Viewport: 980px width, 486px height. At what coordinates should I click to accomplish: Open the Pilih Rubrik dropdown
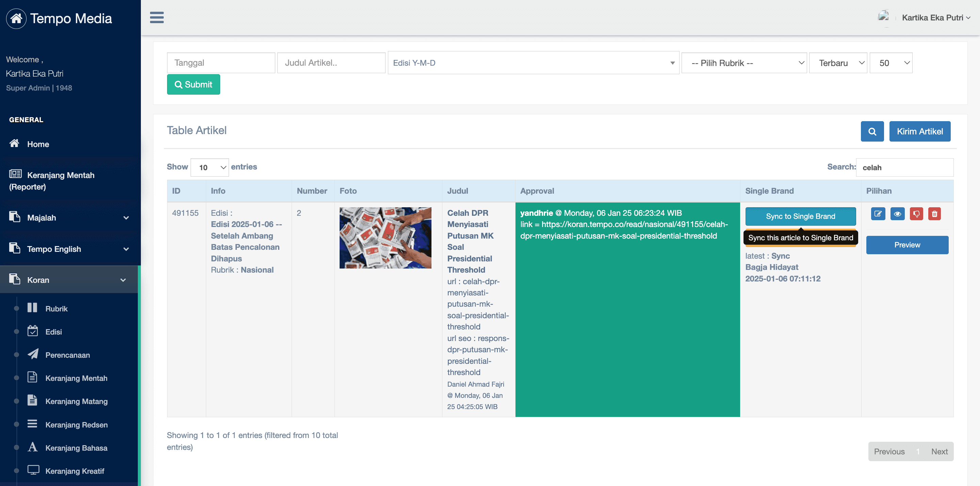coord(744,63)
